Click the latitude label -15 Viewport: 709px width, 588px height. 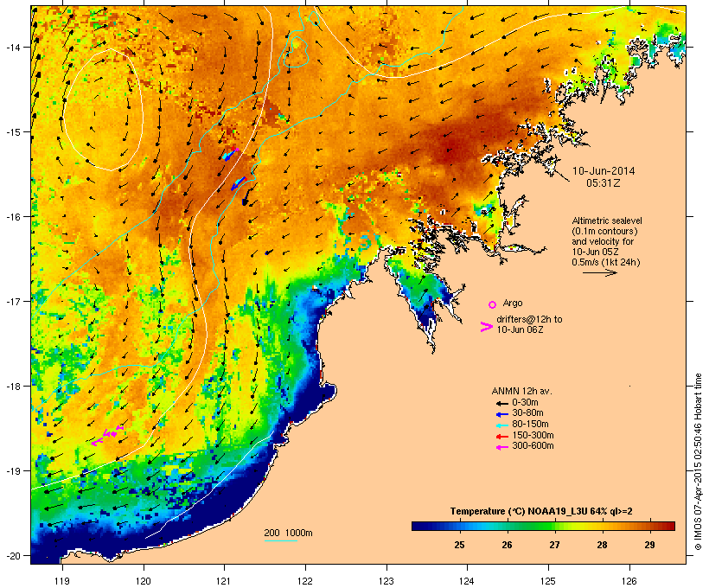(x=13, y=132)
